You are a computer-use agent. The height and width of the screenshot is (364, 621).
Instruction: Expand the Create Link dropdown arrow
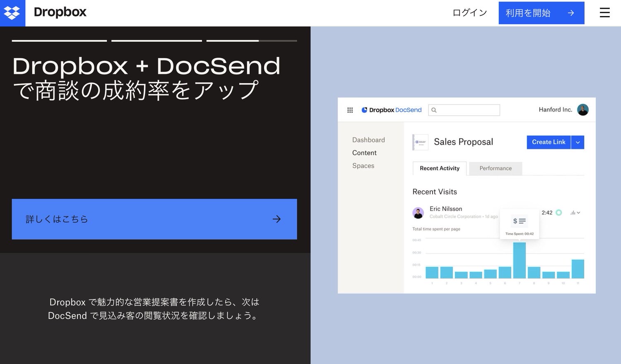(x=578, y=142)
